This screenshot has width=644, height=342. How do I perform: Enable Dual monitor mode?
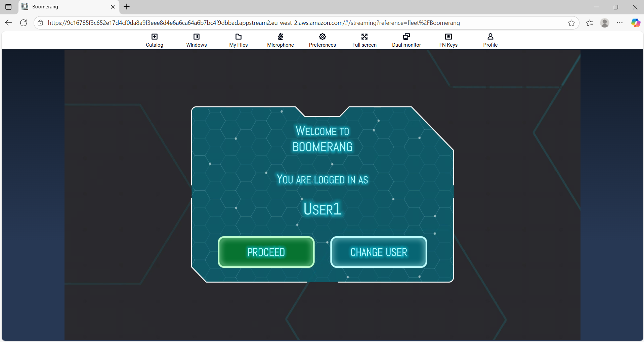pos(406,40)
